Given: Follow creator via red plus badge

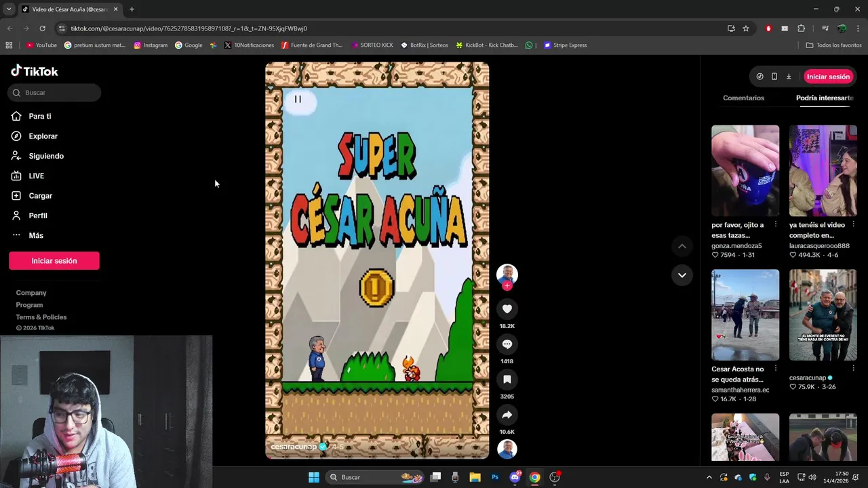Looking at the screenshot, I should coord(507,286).
